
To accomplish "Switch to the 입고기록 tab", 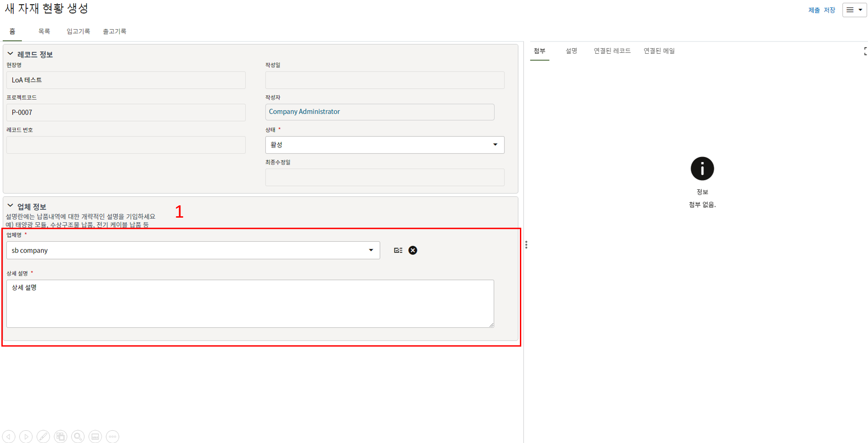I will (78, 31).
